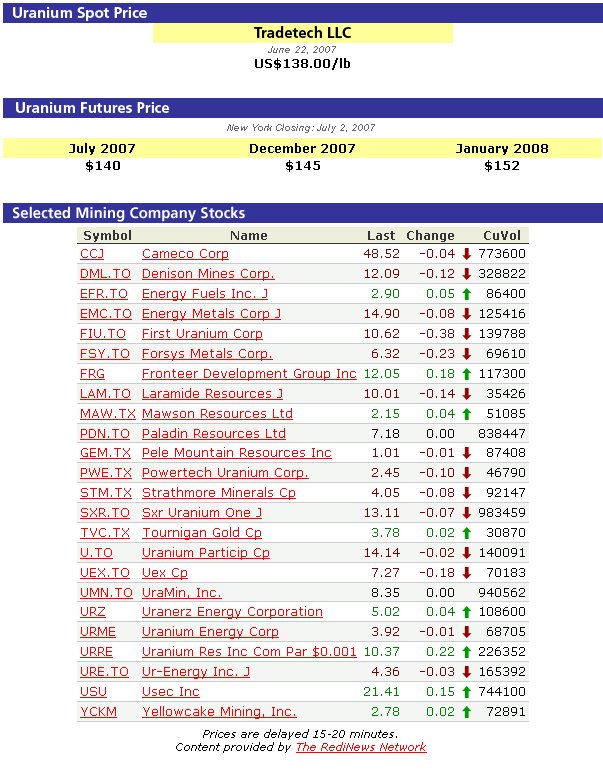The image size is (603, 780).
Task: Click the DML.TO ticker link
Action: click(105, 274)
